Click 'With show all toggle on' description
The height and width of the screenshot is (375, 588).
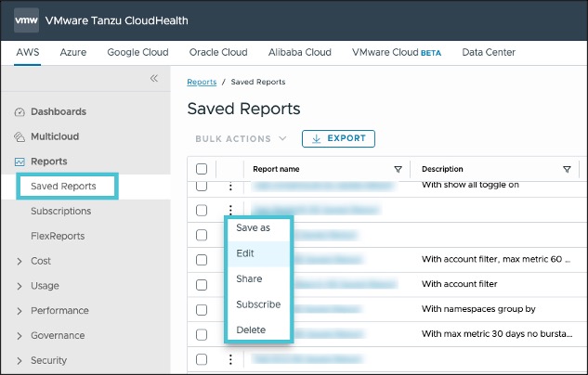(x=470, y=185)
